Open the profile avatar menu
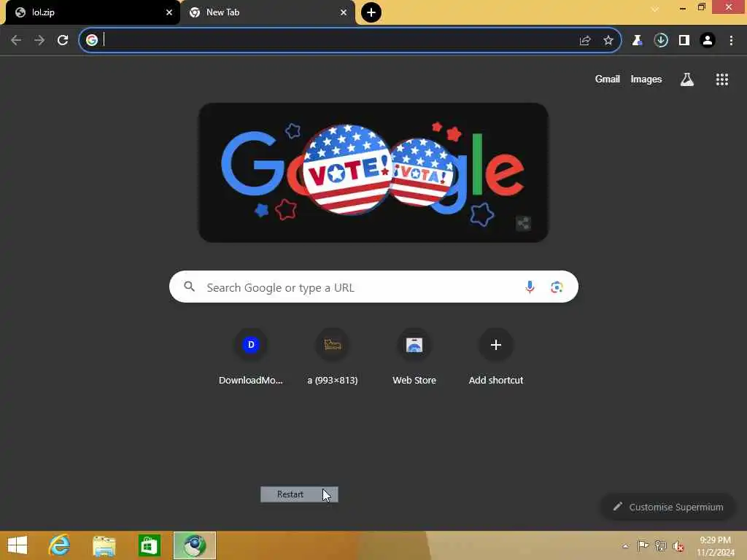747x560 pixels. point(708,41)
